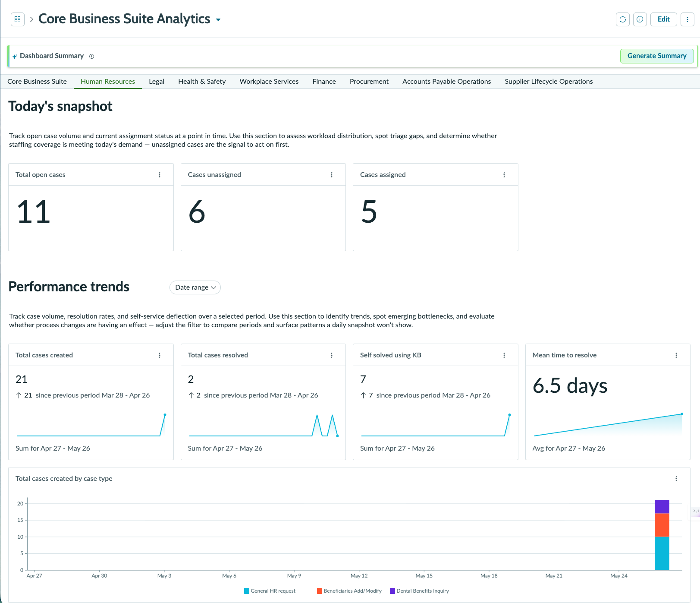Open the header more options menu
Screen dimensions: 700x603
[687, 19]
